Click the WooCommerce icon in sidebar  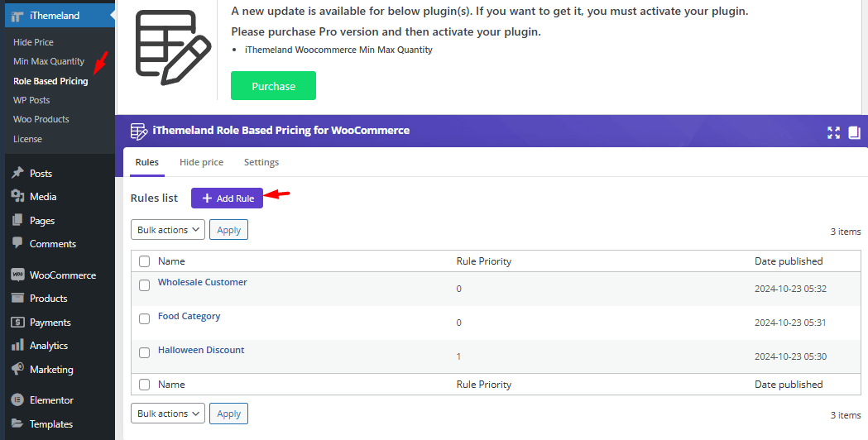(x=17, y=275)
